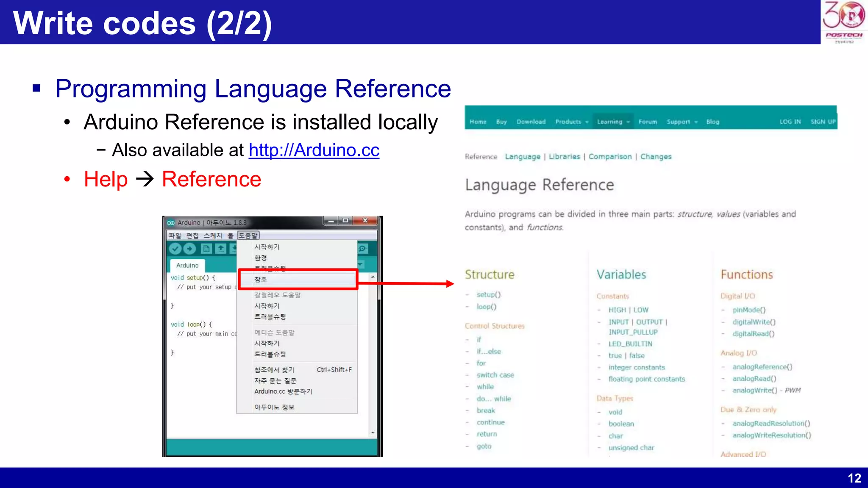868x488 pixels.
Task: Open the analogReadResolution() link
Action: (771, 424)
